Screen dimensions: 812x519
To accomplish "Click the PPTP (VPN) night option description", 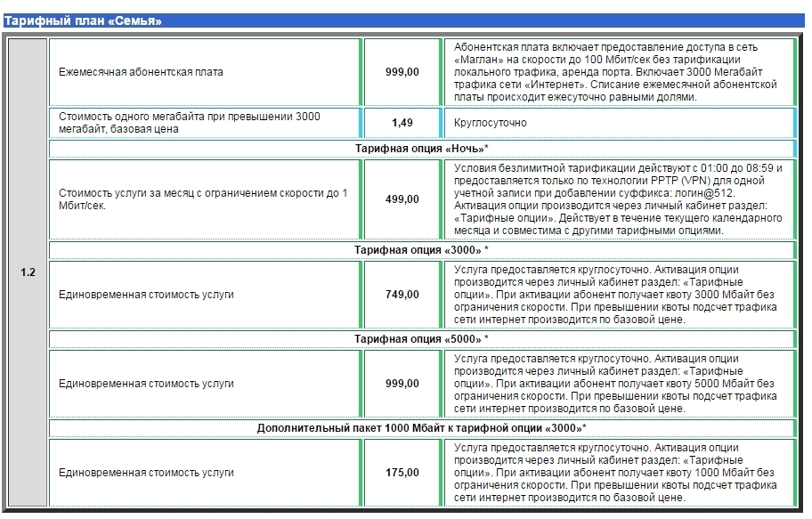I will point(616,199).
